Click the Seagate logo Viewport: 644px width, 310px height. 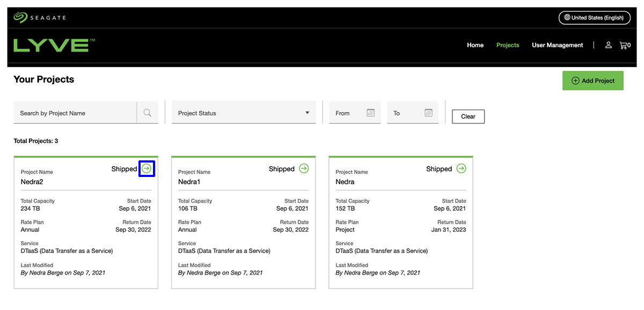pyautogui.click(x=40, y=18)
